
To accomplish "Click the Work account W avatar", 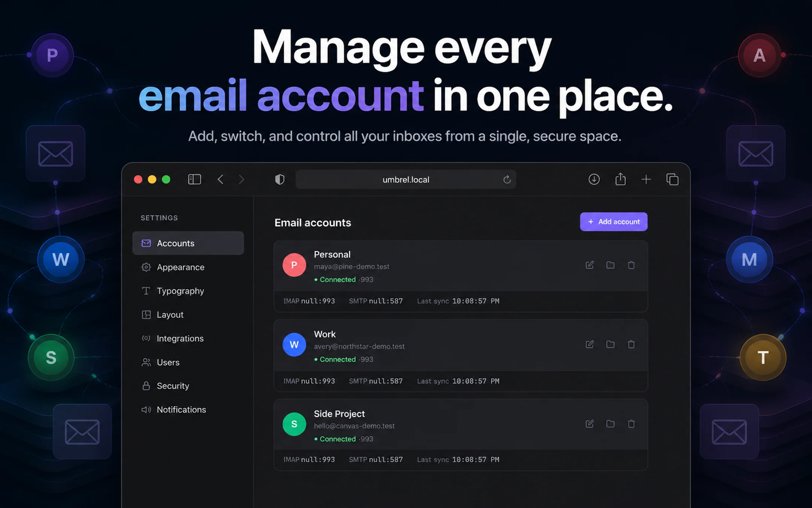I will tap(294, 344).
